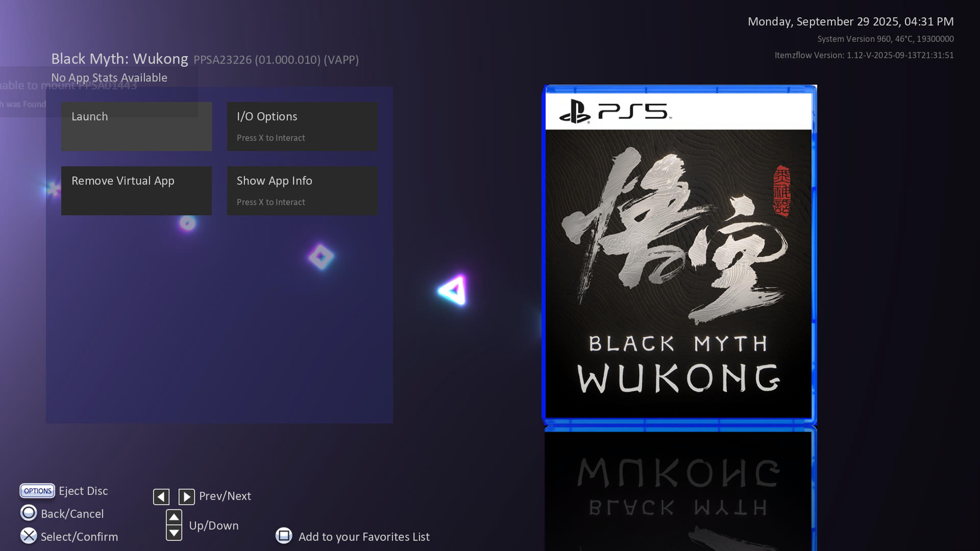The height and width of the screenshot is (551, 980).
Task: Click the Down arrow d-pad icon
Action: pos(174,533)
